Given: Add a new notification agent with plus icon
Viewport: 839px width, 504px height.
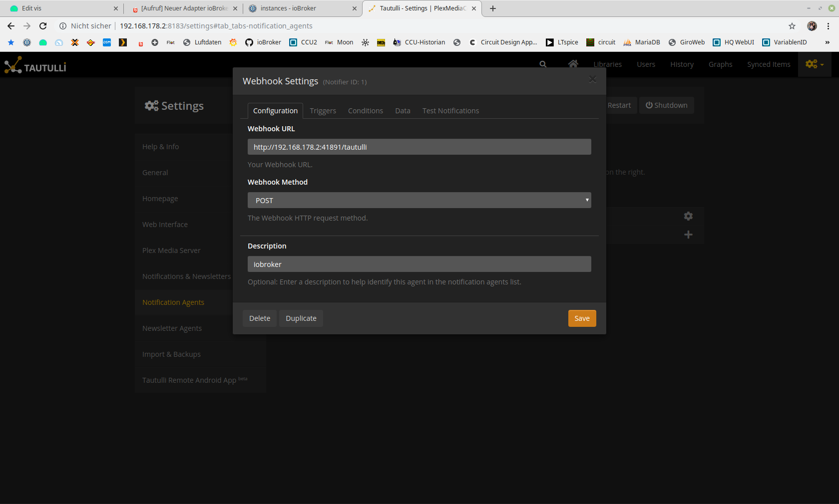Looking at the screenshot, I should click(688, 235).
